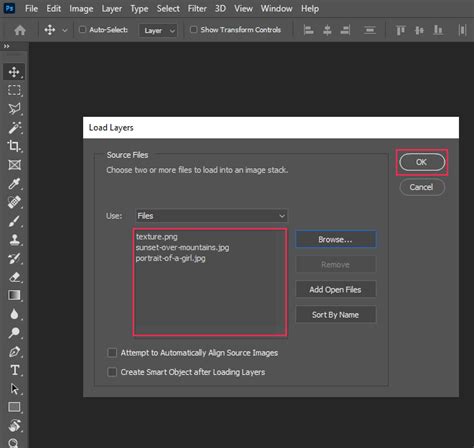Open the Auto-Select Layer dropdown

click(x=158, y=31)
